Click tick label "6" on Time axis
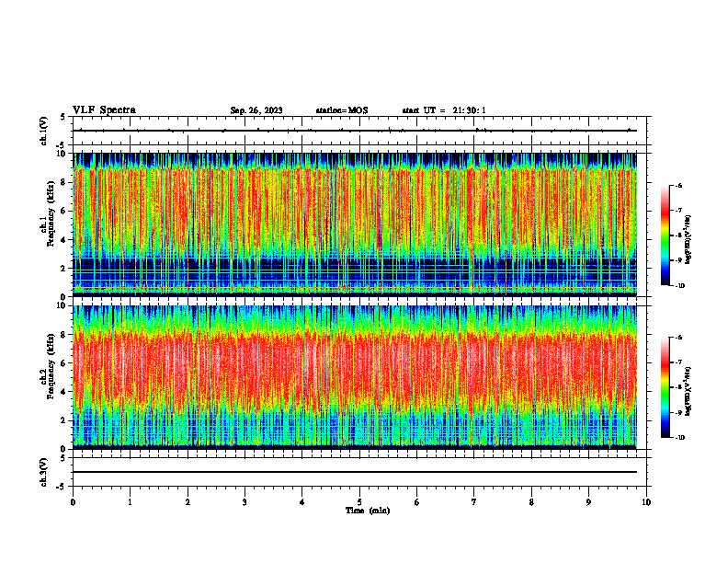This screenshot has width=728, height=563. tap(417, 502)
